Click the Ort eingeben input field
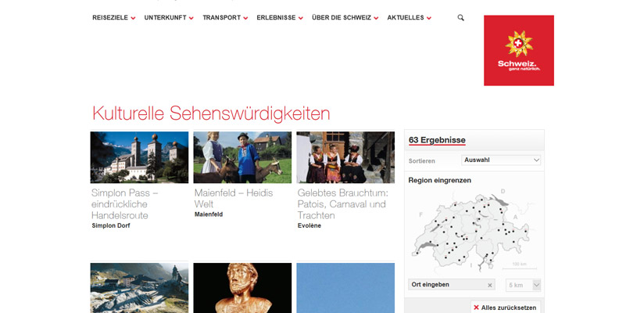 click(452, 285)
